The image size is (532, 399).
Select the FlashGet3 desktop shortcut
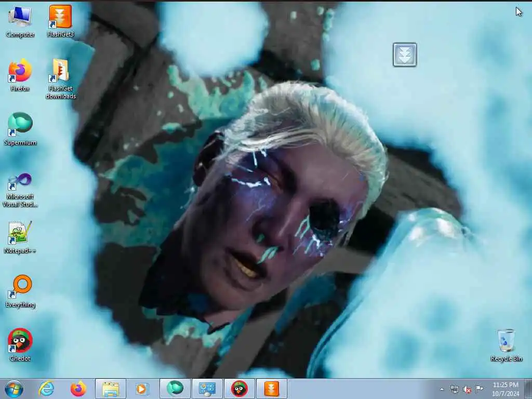[x=60, y=21]
